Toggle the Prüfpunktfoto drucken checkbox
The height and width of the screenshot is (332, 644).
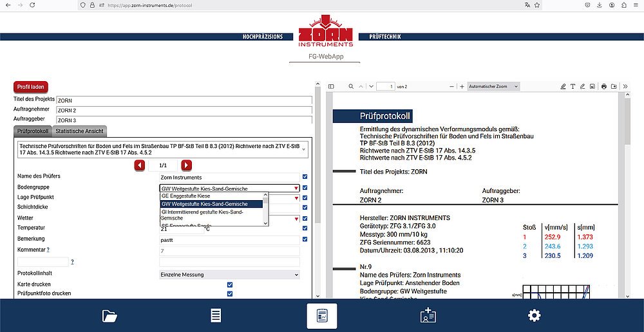[230, 293]
